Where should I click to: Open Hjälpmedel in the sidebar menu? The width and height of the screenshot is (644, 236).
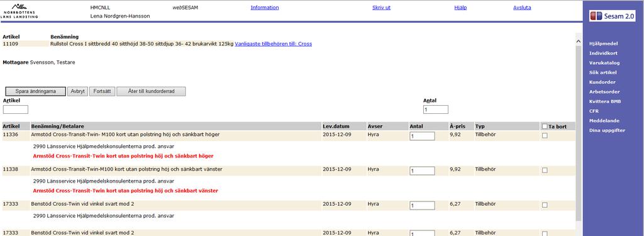click(603, 43)
